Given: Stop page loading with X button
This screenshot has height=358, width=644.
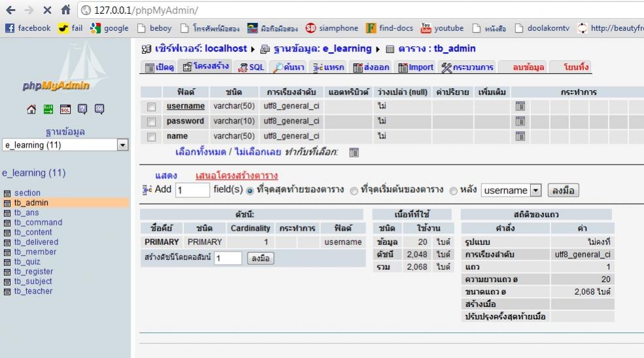Looking at the screenshot, I should tap(47, 10).
